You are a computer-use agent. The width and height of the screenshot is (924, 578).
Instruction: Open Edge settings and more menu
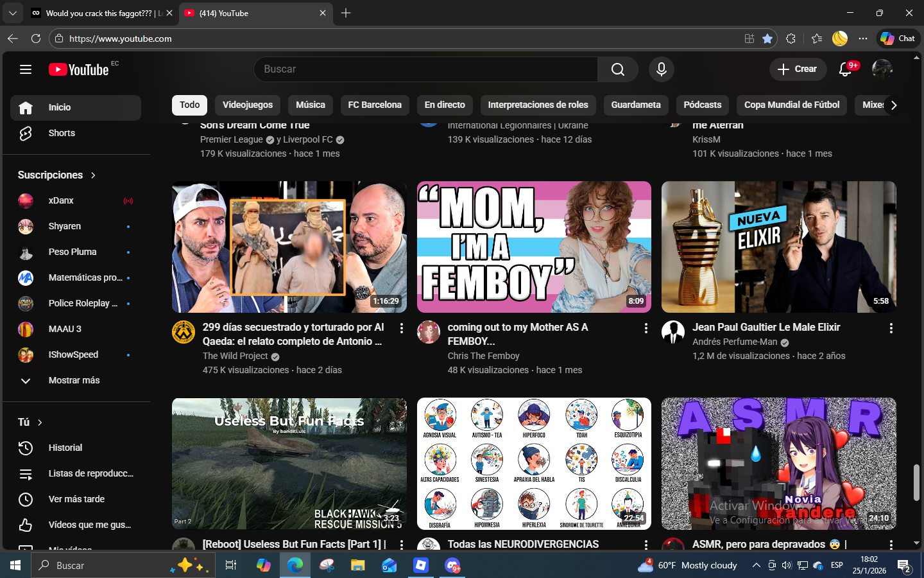coord(863,39)
